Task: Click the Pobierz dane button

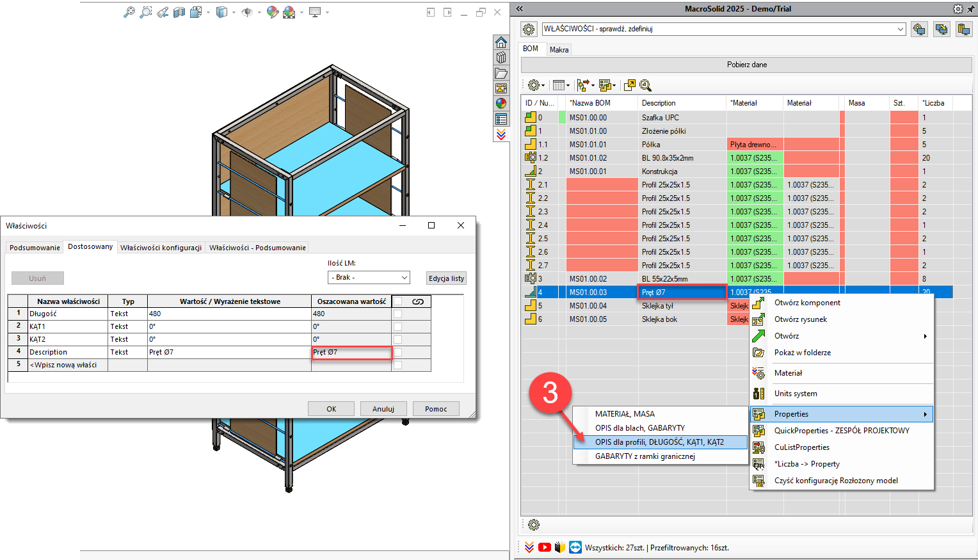Action: pos(746,65)
